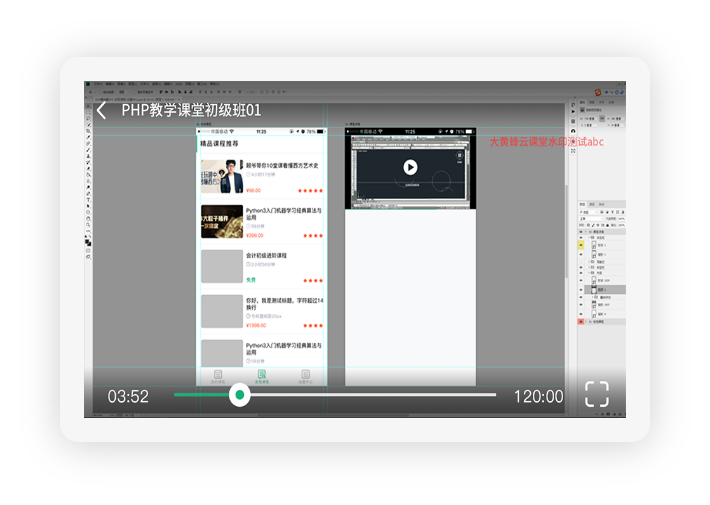
Task: Select the left tab in phone bottom bar
Action: point(218,377)
